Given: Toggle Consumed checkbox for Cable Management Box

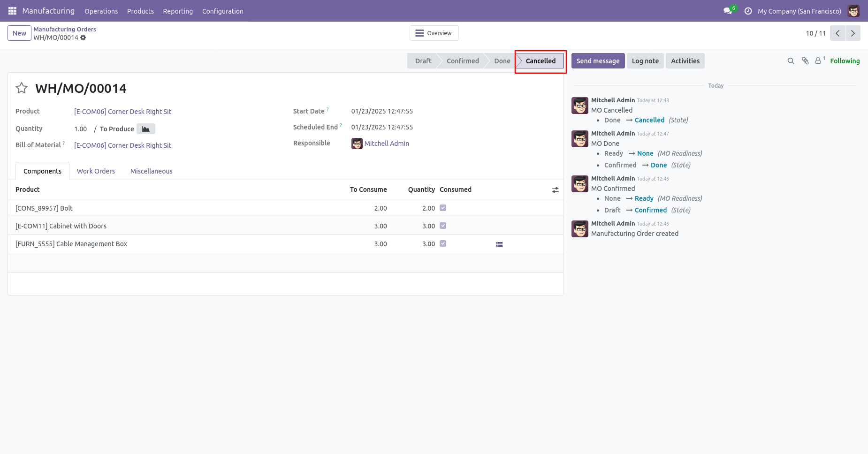Looking at the screenshot, I should pos(443,243).
